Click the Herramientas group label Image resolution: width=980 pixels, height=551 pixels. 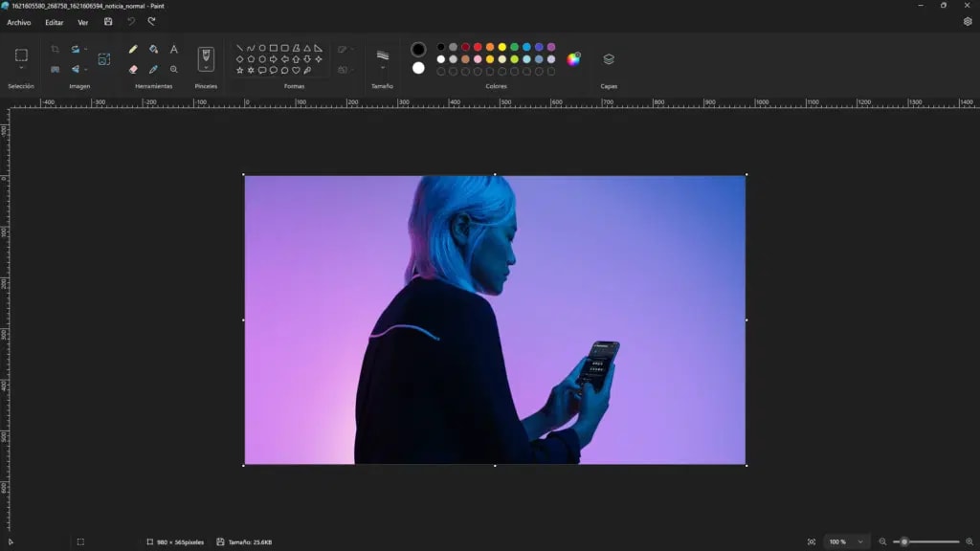[x=153, y=86]
